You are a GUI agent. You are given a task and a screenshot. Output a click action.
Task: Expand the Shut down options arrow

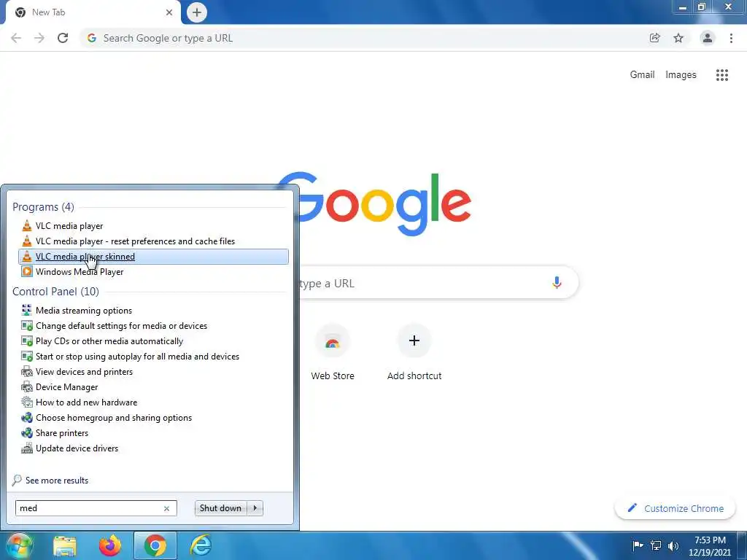tap(255, 508)
